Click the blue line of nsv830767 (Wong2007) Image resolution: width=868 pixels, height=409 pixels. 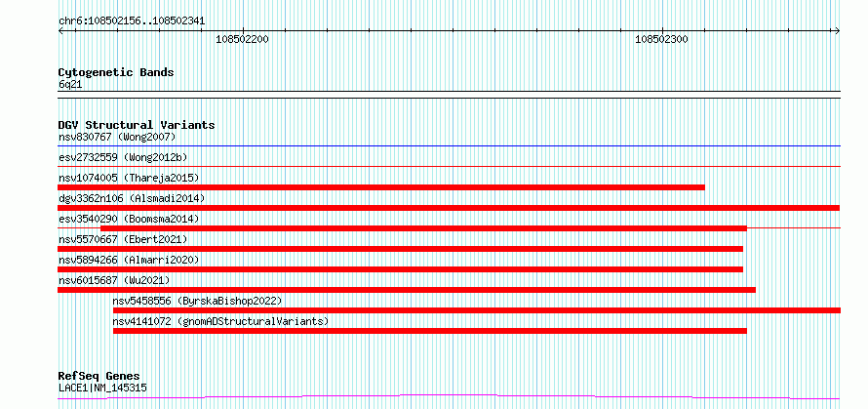point(449,146)
